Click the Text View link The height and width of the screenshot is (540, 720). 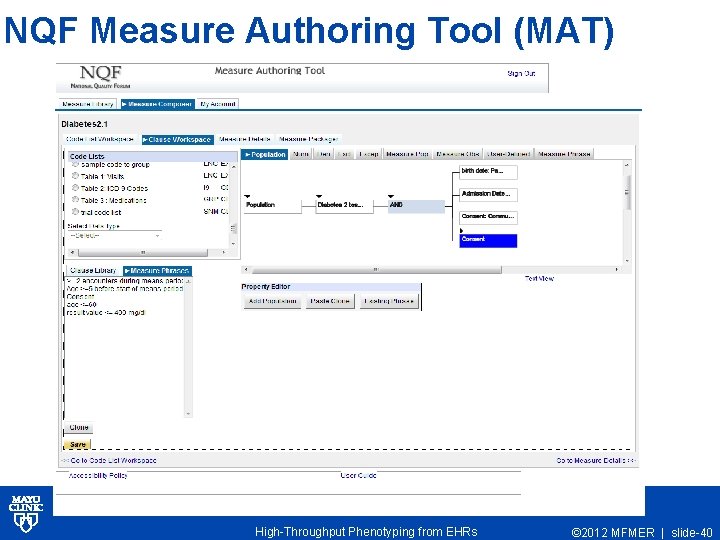(x=540, y=278)
